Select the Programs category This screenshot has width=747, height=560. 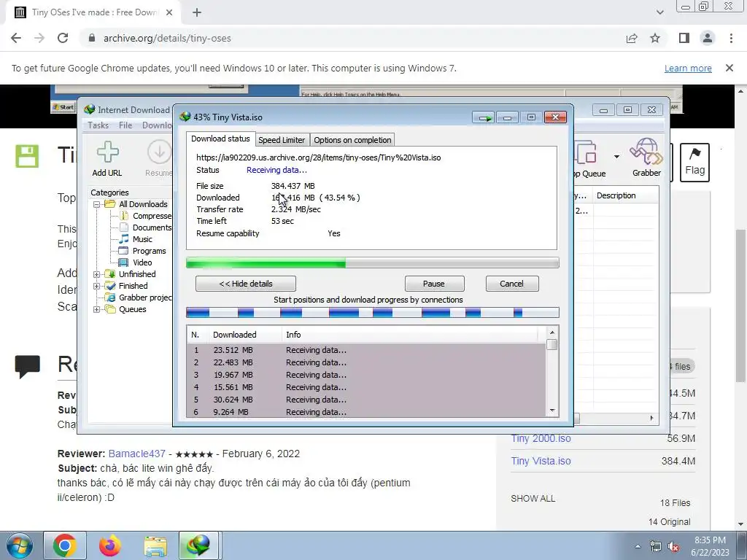(x=142, y=251)
